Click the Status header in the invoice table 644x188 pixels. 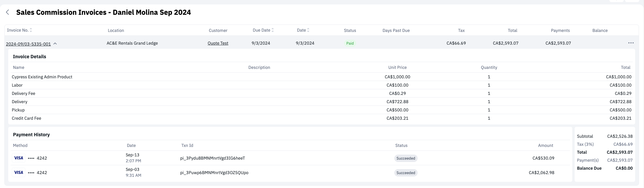click(x=350, y=30)
